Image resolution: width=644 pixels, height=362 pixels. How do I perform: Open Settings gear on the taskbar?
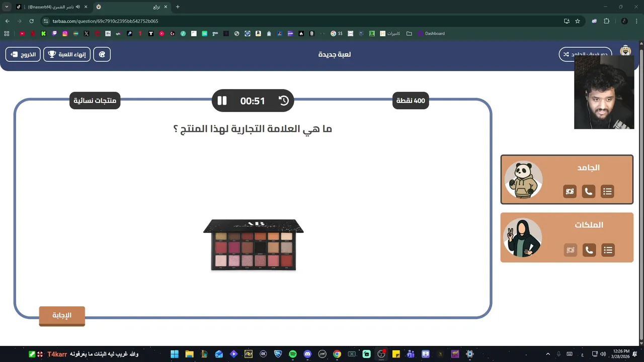point(470,354)
